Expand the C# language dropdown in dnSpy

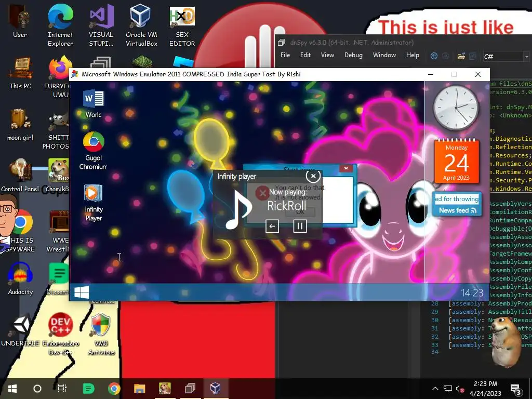(527, 56)
